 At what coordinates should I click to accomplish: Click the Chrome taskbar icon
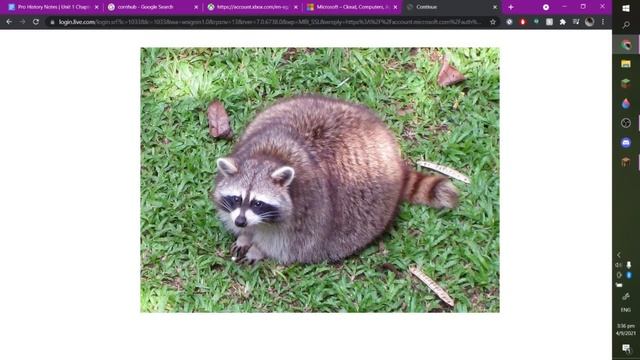click(626, 44)
